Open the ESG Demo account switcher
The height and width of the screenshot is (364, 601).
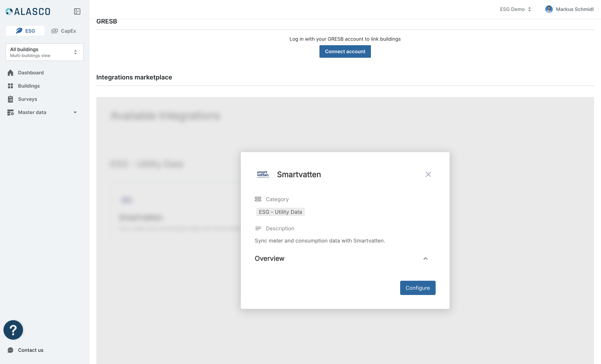pyautogui.click(x=515, y=9)
